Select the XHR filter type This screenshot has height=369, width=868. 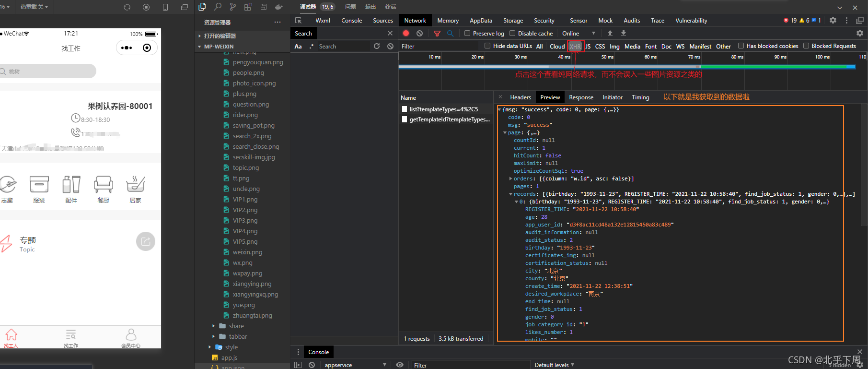coord(575,46)
